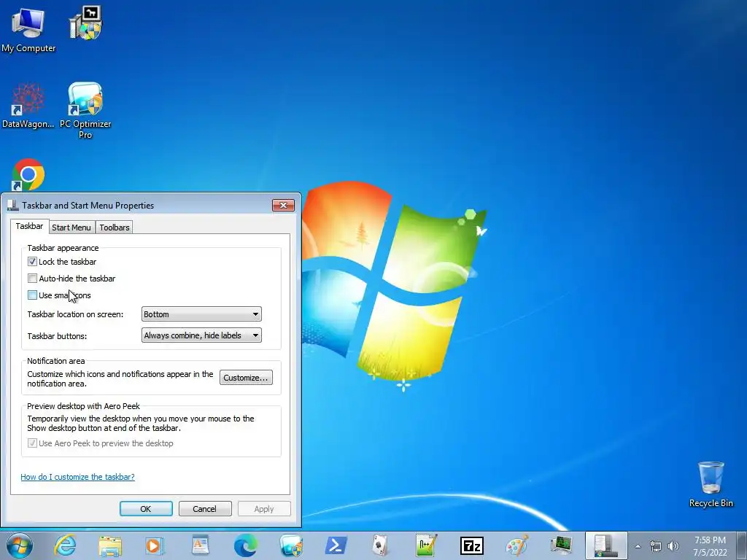Launch Paint palette icon on taskbar
747x560 pixels.
click(x=517, y=545)
